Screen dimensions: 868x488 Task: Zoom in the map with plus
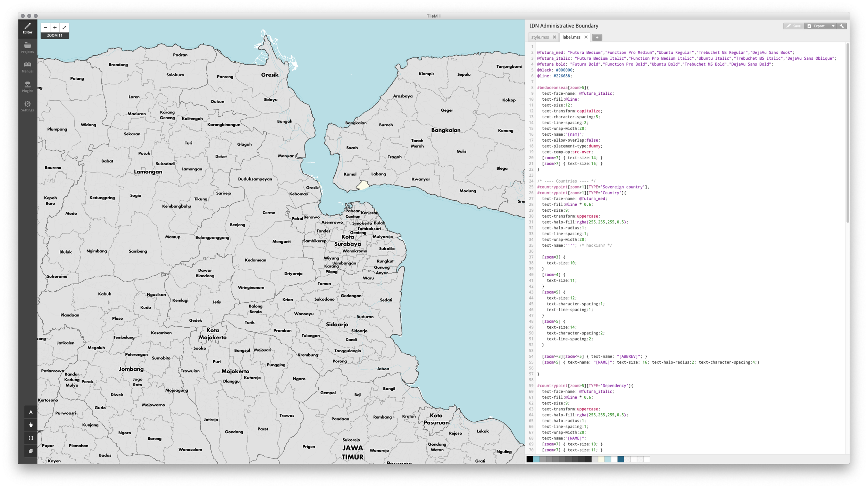click(55, 27)
